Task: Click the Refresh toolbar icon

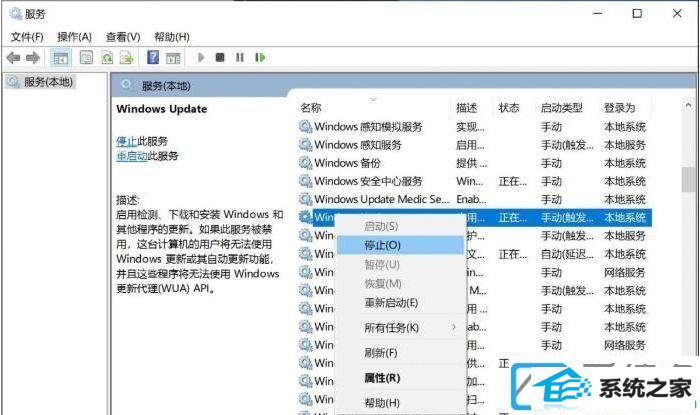Action: (107, 58)
